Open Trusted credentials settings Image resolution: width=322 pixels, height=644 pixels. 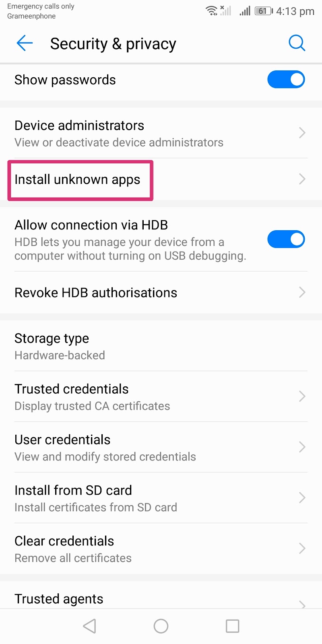[161, 396]
